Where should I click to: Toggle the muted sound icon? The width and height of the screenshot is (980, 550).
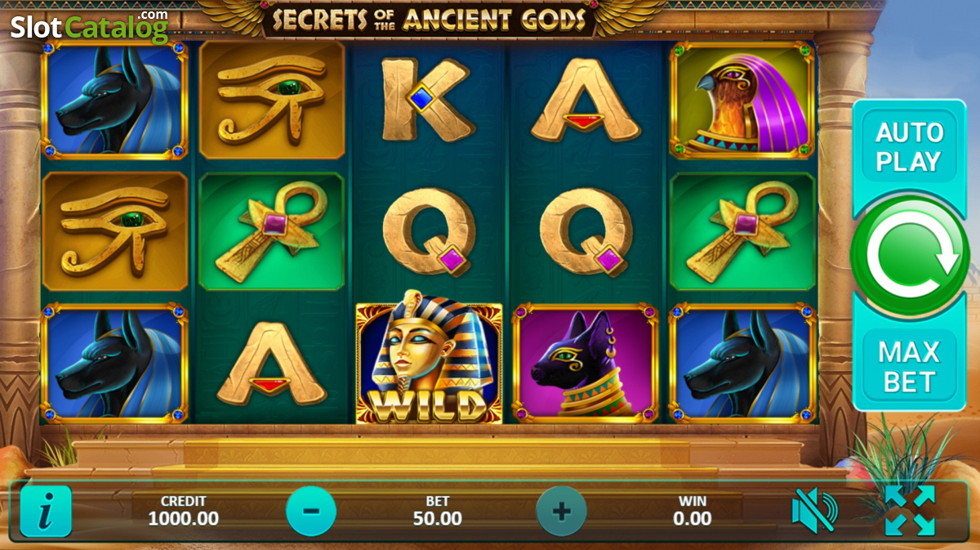click(x=813, y=512)
